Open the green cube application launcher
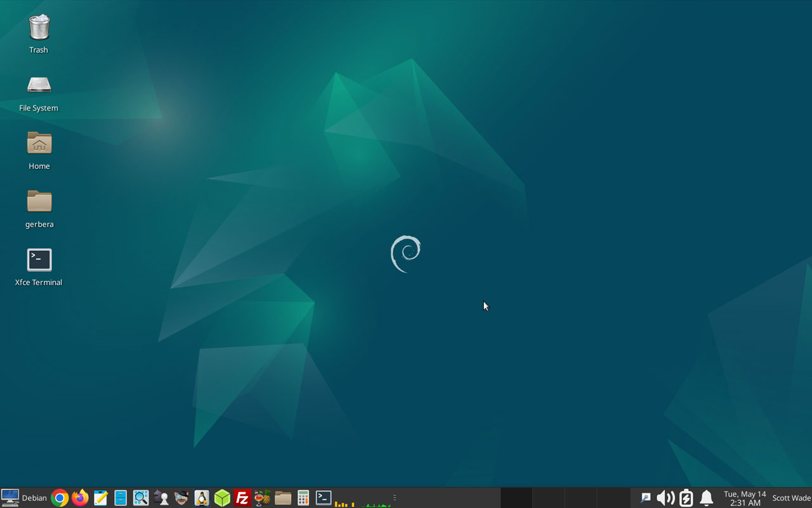Image resolution: width=812 pixels, height=508 pixels. pos(222,498)
